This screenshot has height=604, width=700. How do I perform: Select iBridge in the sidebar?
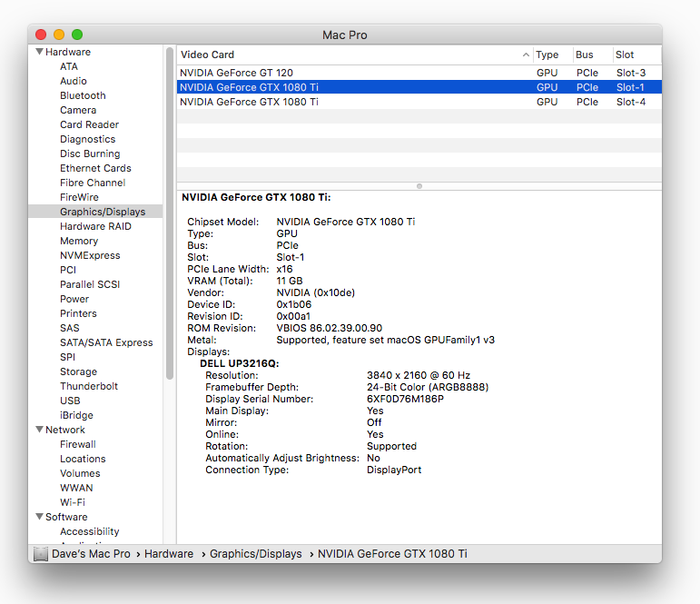tap(76, 414)
